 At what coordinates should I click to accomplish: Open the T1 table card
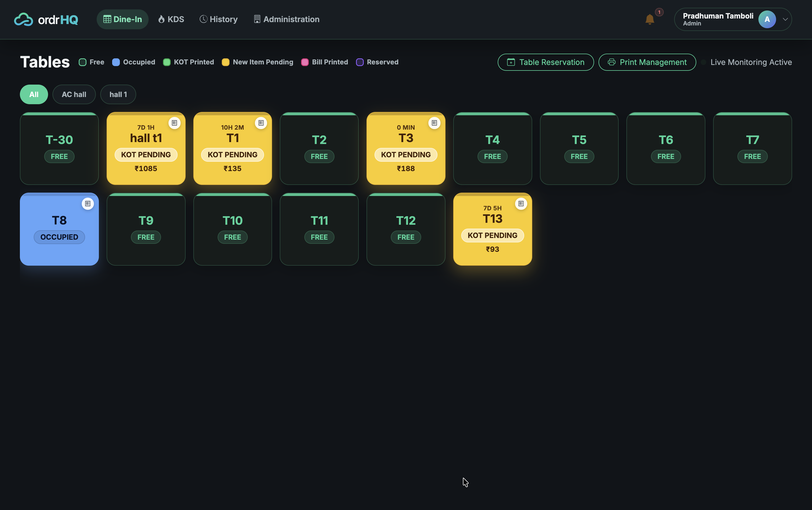tap(233, 148)
